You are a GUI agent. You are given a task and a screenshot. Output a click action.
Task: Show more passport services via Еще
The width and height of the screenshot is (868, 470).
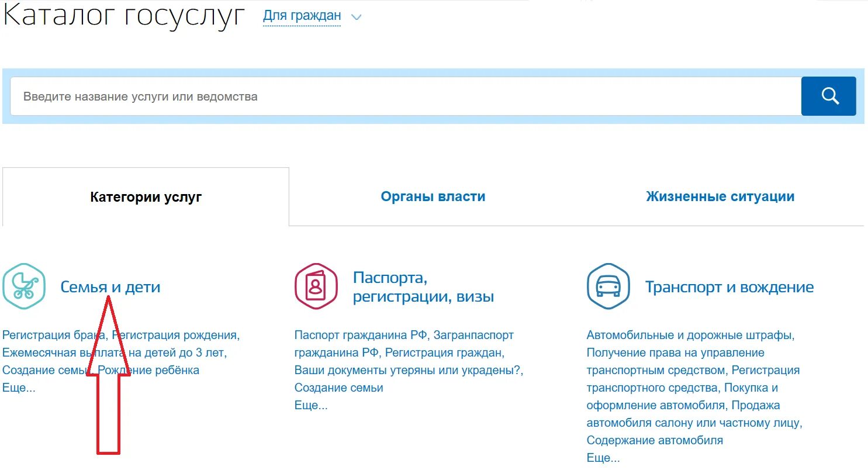coord(311,406)
